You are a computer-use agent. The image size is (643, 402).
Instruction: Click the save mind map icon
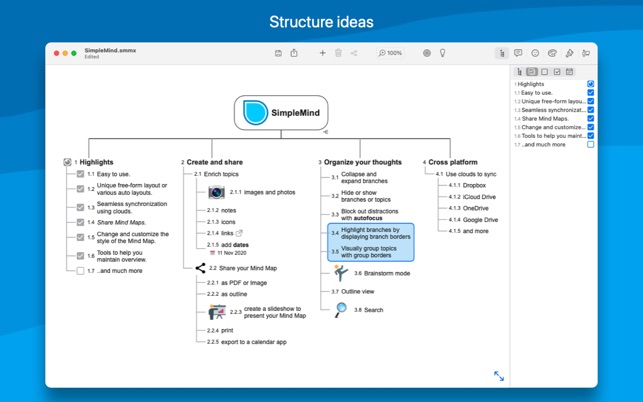tap(278, 53)
